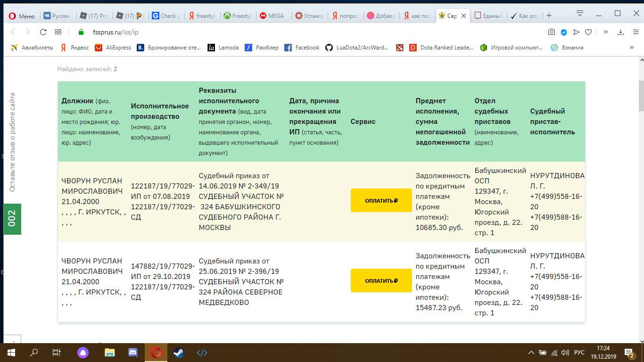Open the tab search menu icon
644x362 pixels.
click(x=580, y=13)
